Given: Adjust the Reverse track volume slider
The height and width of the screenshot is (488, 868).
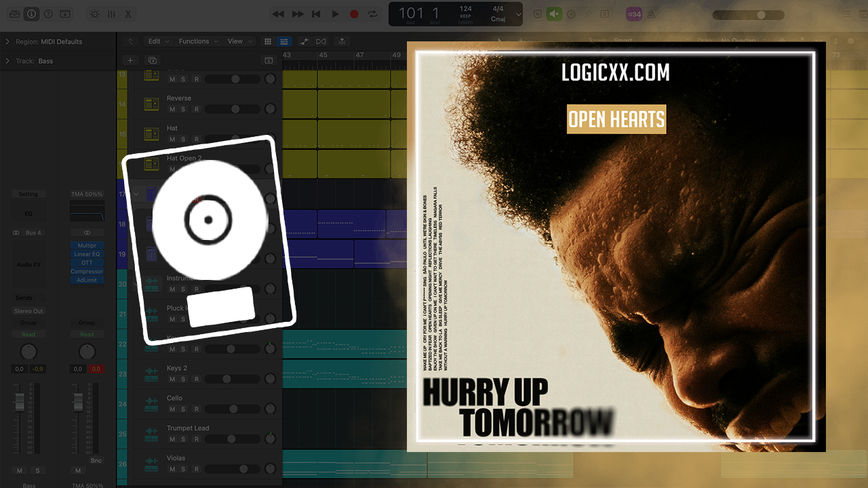Looking at the screenshot, I should click(233, 109).
